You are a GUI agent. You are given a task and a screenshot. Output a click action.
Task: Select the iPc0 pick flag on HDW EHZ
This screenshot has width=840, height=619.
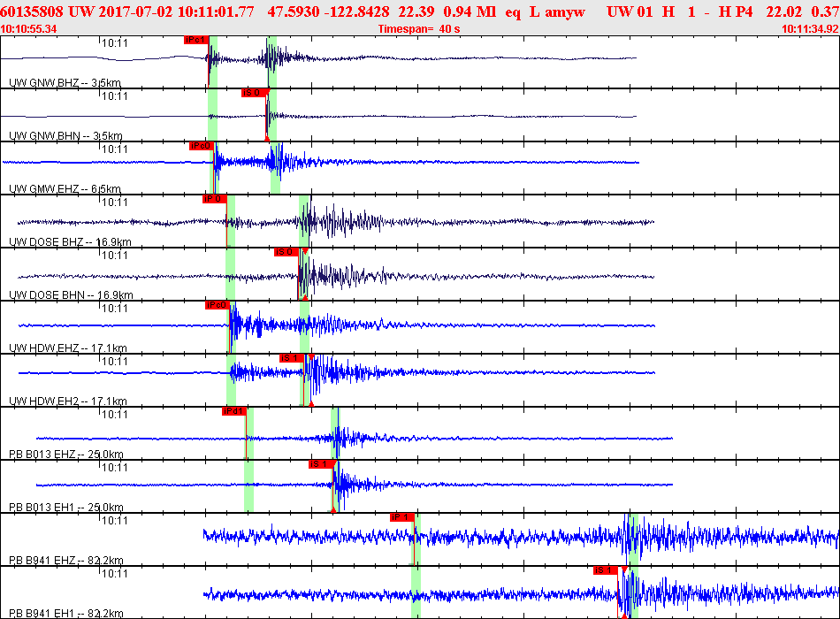click(217, 305)
